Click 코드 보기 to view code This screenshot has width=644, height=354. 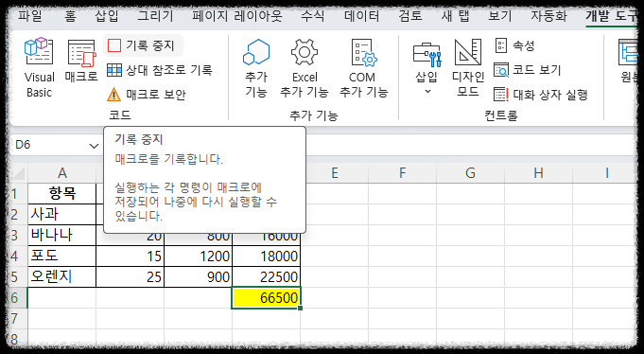[528, 70]
